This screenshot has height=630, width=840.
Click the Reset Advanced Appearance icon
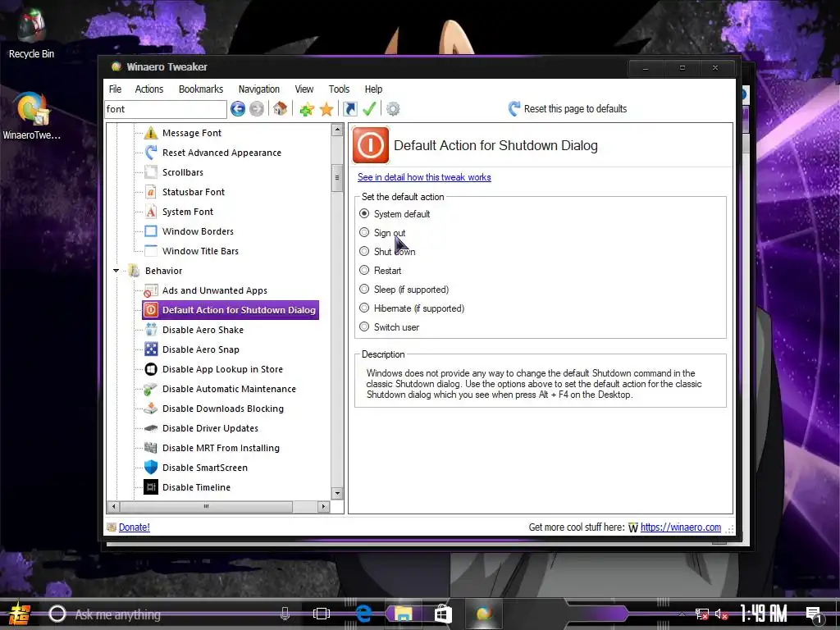[x=151, y=153]
